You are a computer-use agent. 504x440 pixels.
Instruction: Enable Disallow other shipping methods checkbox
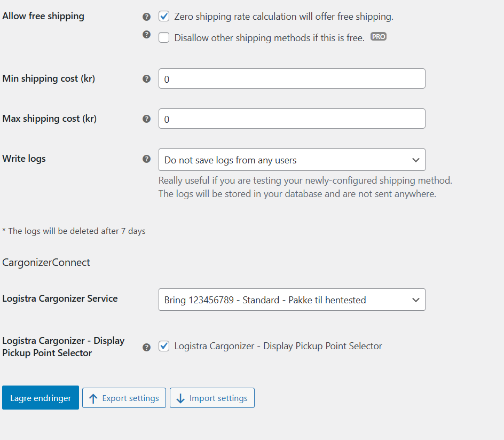(x=164, y=37)
